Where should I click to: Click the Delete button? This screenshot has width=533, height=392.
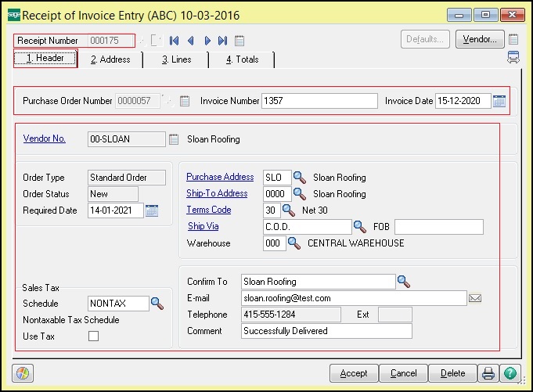452,373
